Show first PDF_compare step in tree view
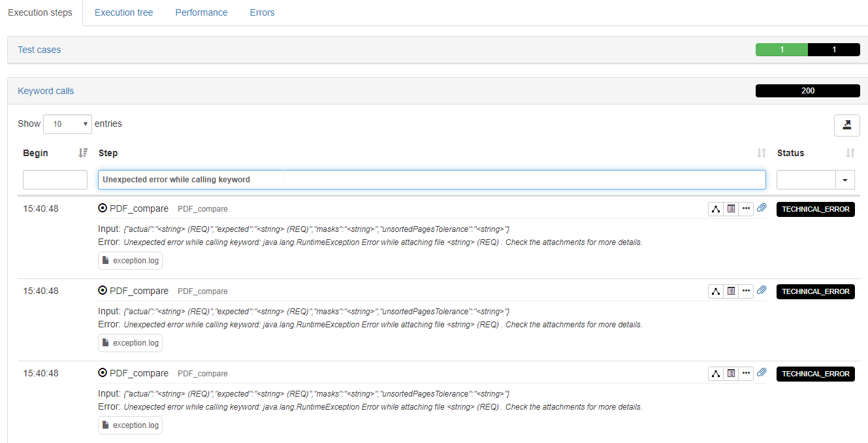This screenshot has width=868, height=443. coord(716,209)
